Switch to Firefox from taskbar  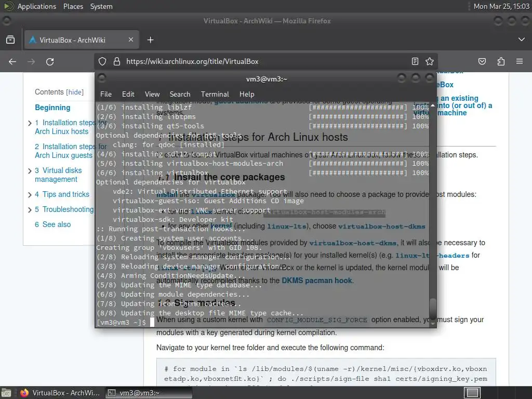[x=61, y=393]
